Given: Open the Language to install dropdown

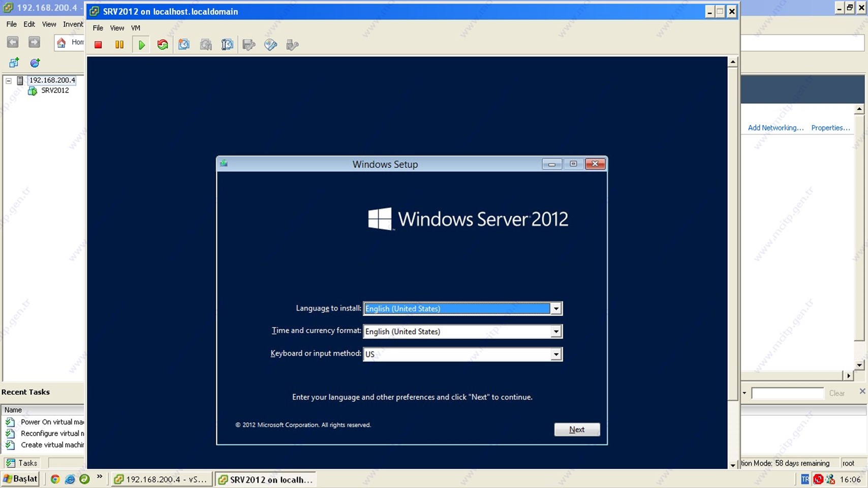Looking at the screenshot, I should point(556,309).
